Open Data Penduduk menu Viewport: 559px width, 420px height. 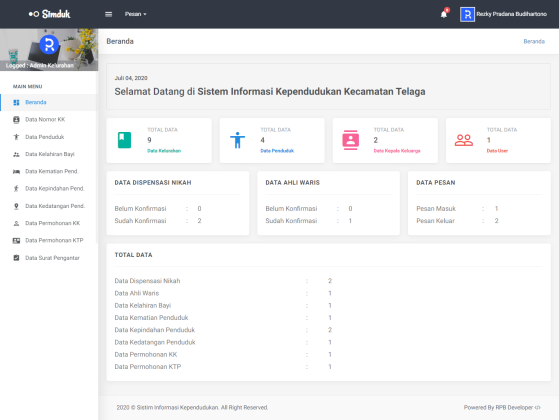[x=49, y=137]
